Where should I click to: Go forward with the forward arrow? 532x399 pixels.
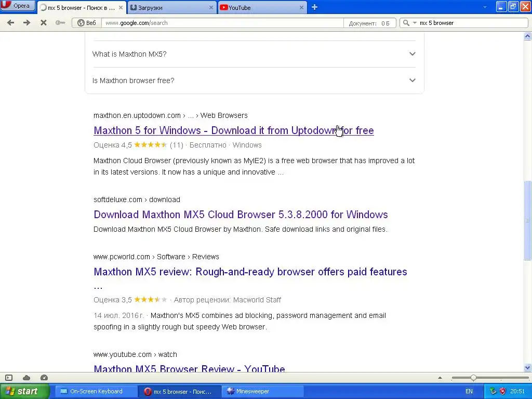point(27,23)
